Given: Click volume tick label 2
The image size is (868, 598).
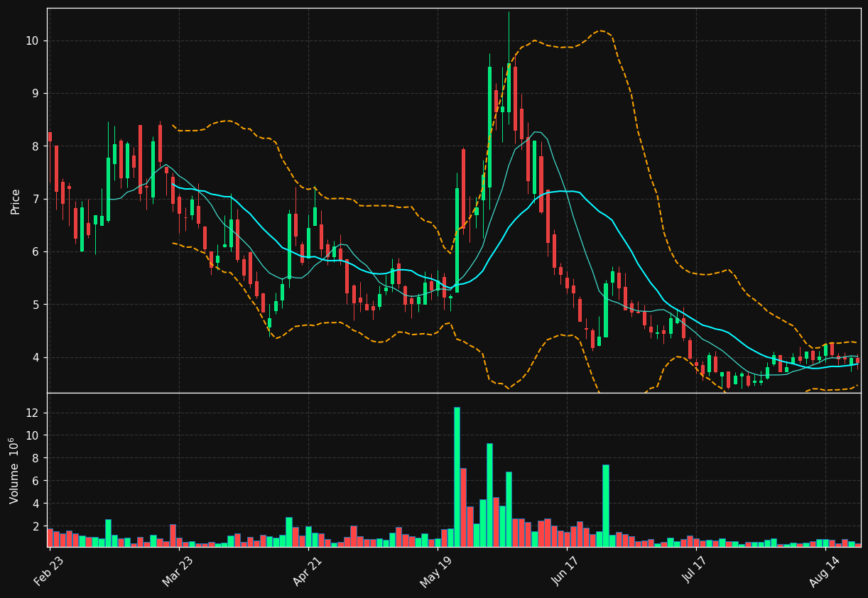Looking at the screenshot, I should click(35, 526).
